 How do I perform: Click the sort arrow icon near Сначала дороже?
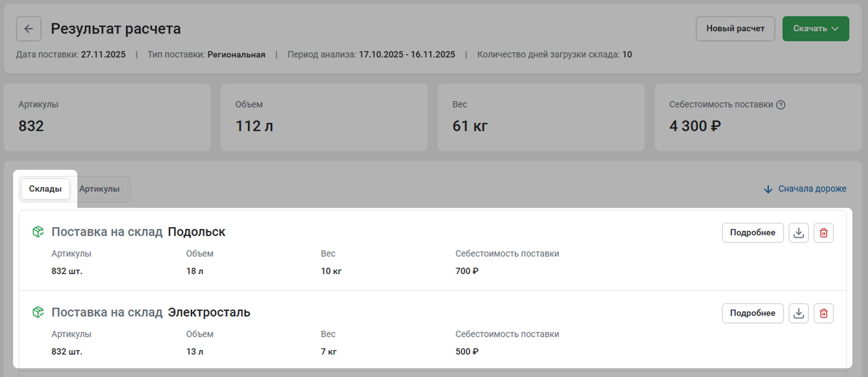pyautogui.click(x=768, y=189)
